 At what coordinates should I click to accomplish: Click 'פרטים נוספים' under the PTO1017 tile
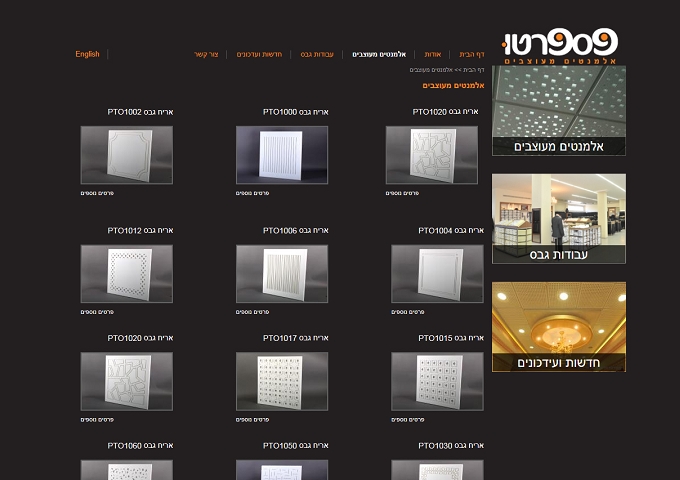click(252, 419)
